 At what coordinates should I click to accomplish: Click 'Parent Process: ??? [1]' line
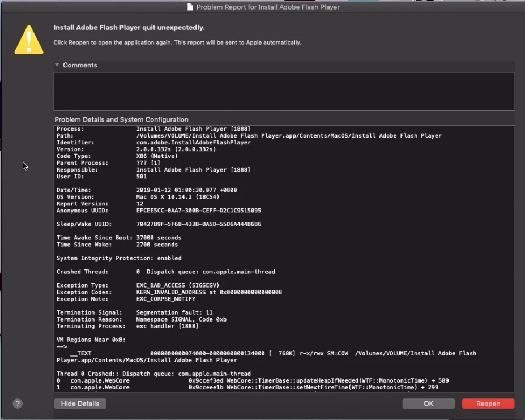[x=108, y=163]
